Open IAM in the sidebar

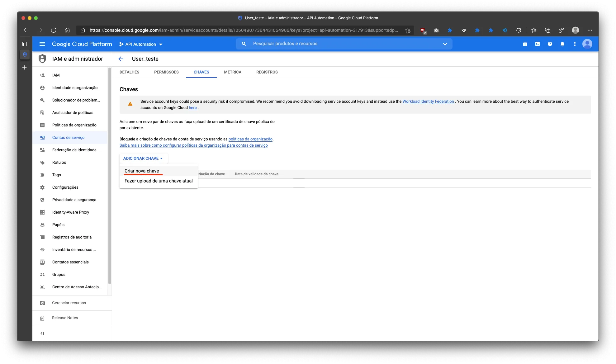click(70, 75)
